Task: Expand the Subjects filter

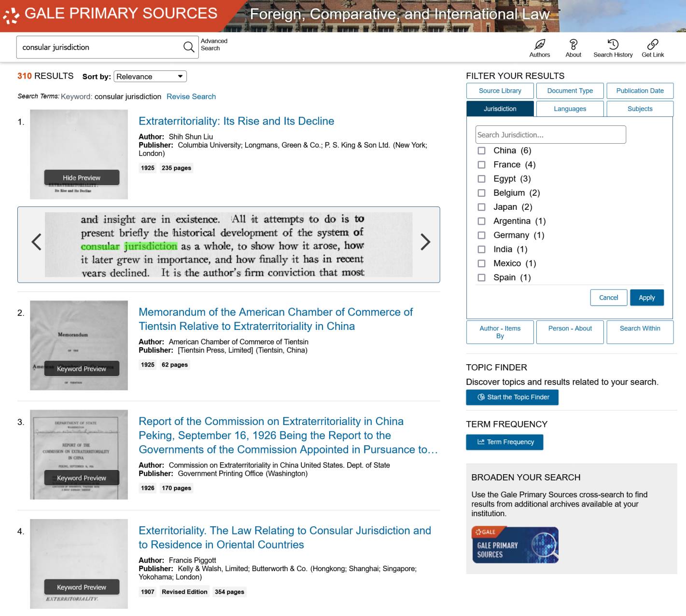Action: [x=640, y=109]
